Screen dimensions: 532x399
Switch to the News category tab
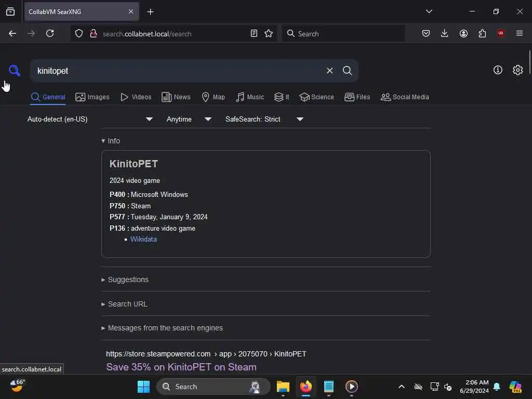pyautogui.click(x=176, y=97)
